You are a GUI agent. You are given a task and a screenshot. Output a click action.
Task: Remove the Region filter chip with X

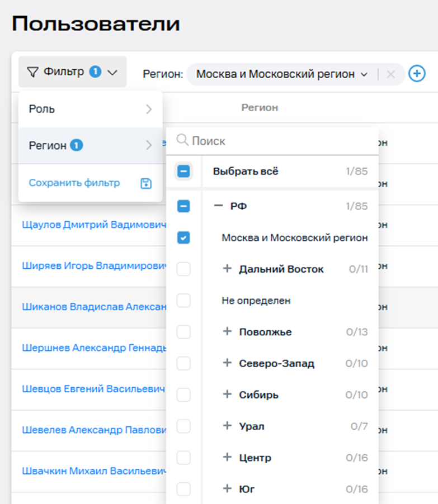click(391, 74)
